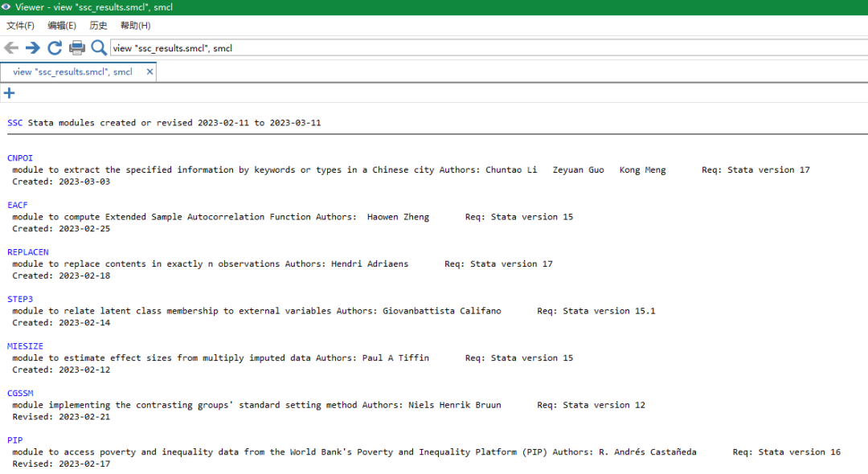Click the text "Revised: 2023-02-21"

pos(61,416)
